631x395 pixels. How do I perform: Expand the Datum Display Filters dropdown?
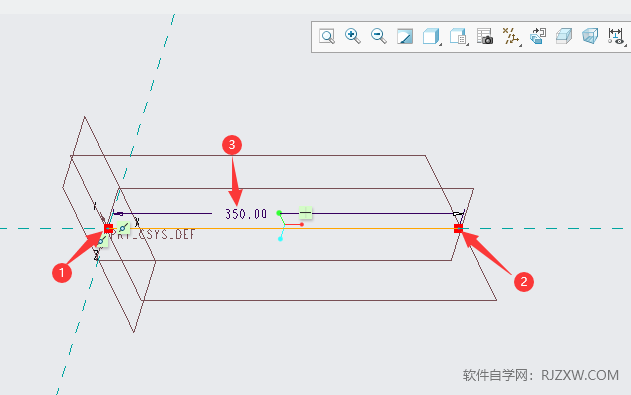click(x=511, y=36)
